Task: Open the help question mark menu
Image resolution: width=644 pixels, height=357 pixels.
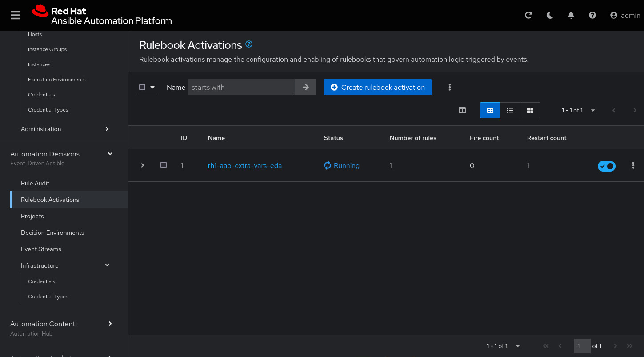Action: click(x=592, y=15)
